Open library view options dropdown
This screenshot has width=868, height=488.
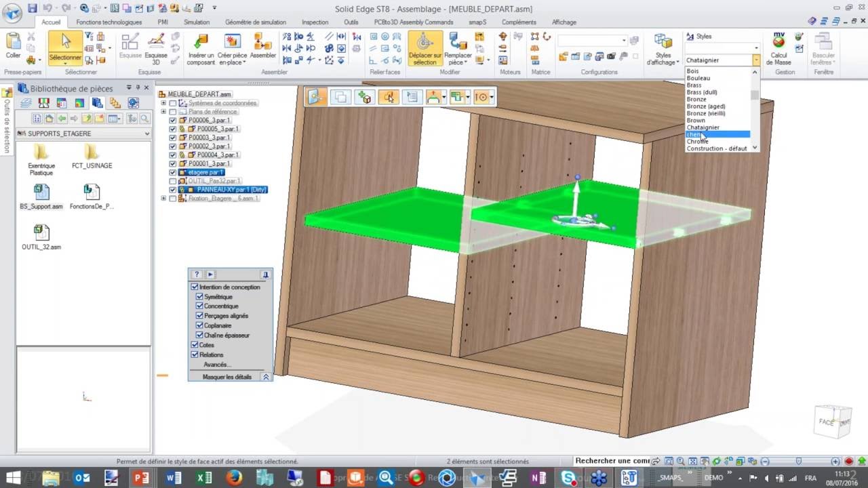(x=115, y=119)
